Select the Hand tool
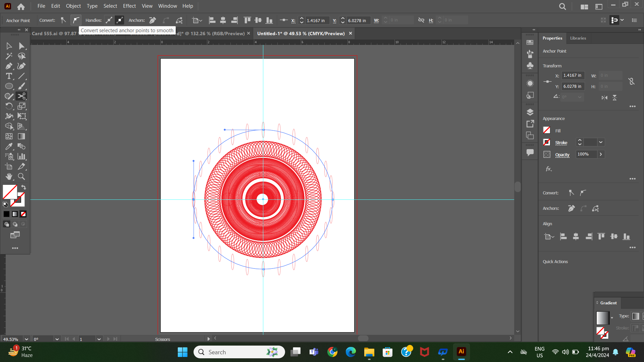The image size is (644, 362). pos(9,177)
